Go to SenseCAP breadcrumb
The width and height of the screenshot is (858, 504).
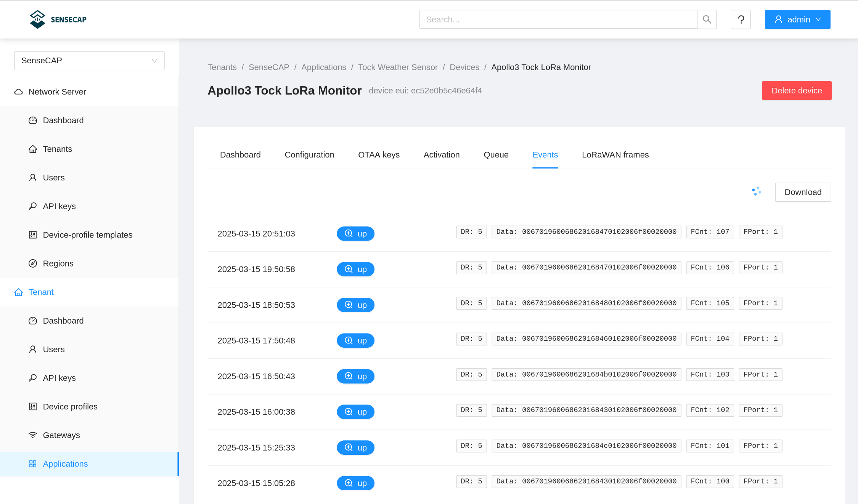pyautogui.click(x=269, y=67)
